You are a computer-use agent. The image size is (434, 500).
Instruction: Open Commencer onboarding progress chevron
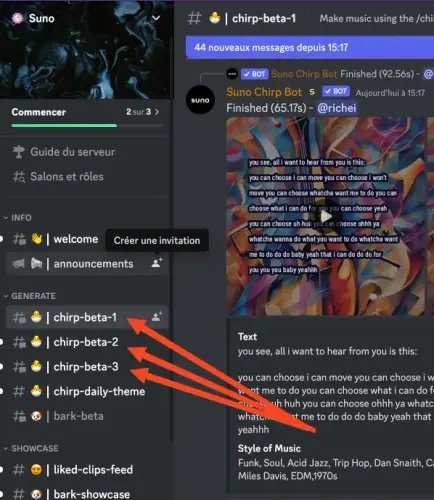coord(157,112)
